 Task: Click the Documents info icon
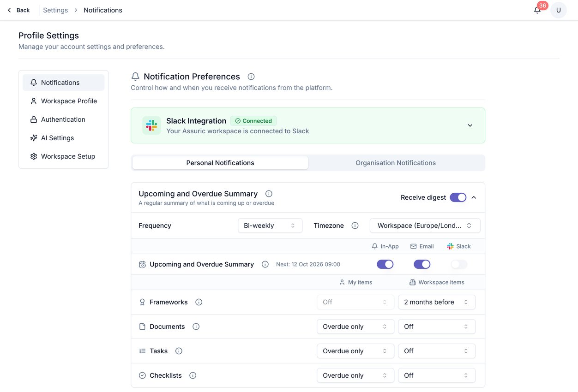(x=196, y=327)
